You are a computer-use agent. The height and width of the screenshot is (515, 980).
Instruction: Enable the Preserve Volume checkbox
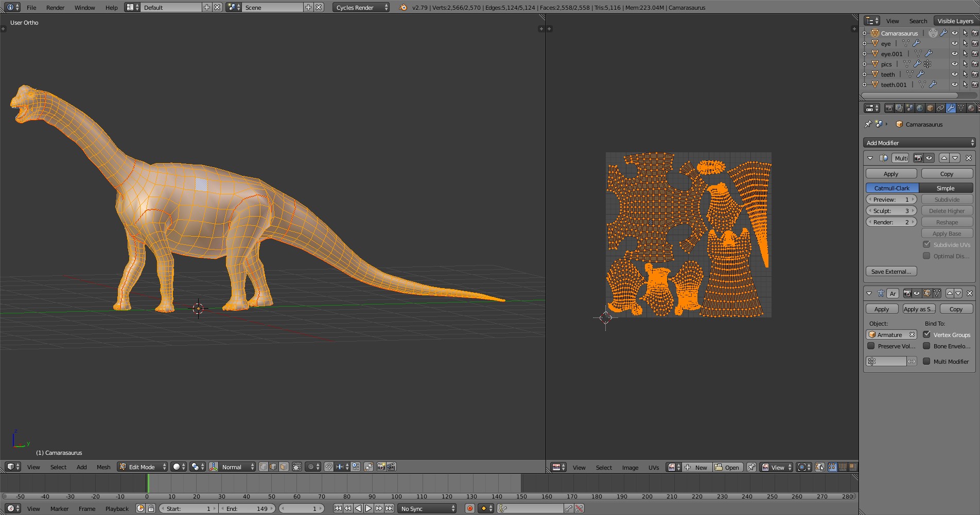point(871,346)
